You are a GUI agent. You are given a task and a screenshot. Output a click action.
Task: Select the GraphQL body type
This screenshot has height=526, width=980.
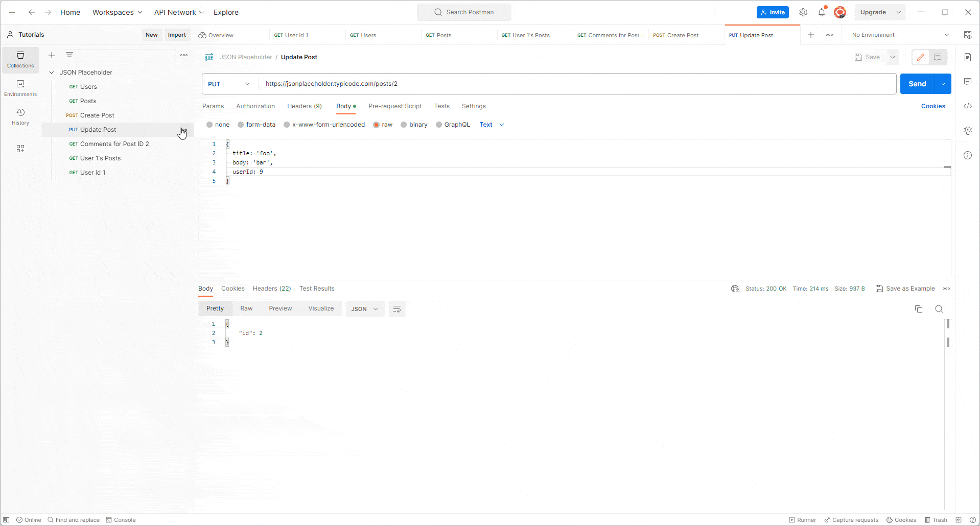point(439,125)
